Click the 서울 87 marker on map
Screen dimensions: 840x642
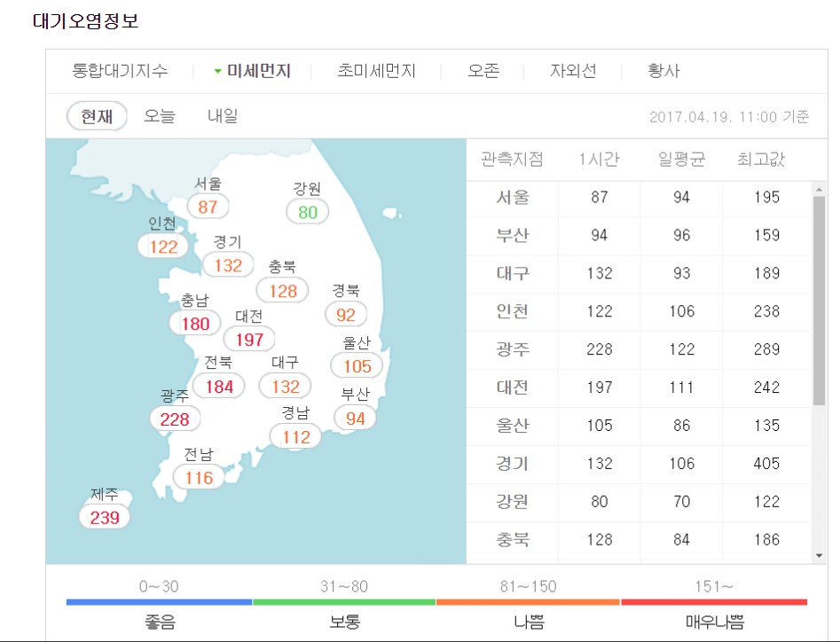point(209,206)
